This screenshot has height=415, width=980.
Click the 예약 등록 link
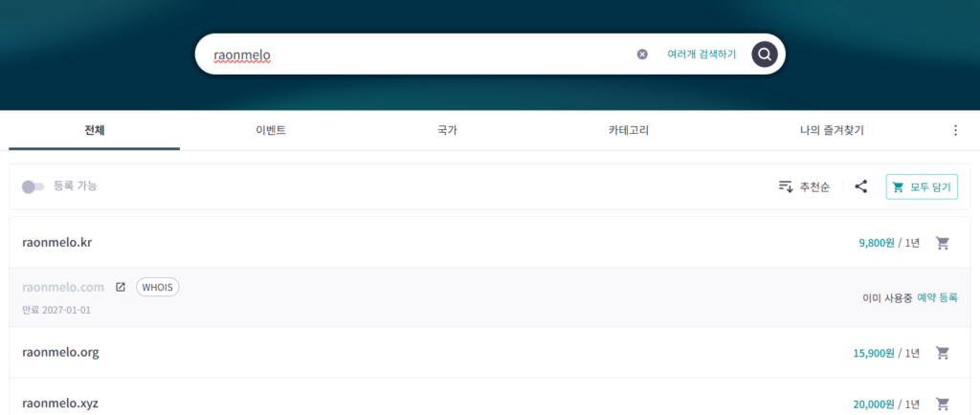[937, 297]
